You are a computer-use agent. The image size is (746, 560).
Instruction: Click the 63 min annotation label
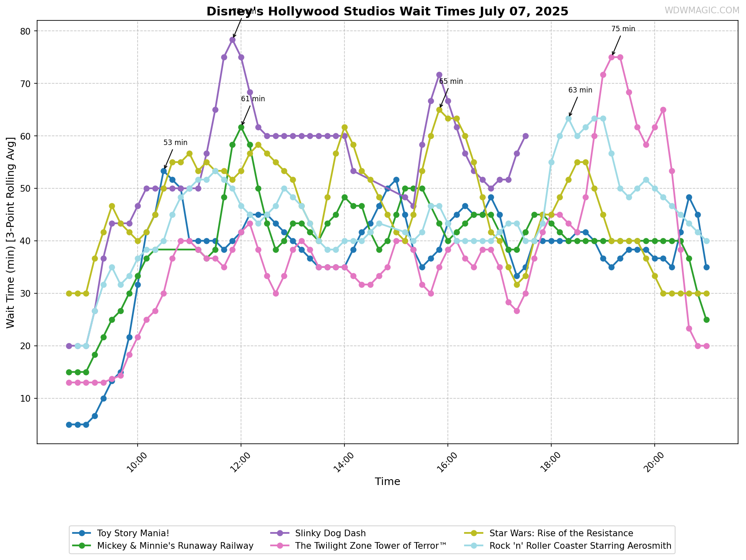pyautogui.click(x=580, y=90)
